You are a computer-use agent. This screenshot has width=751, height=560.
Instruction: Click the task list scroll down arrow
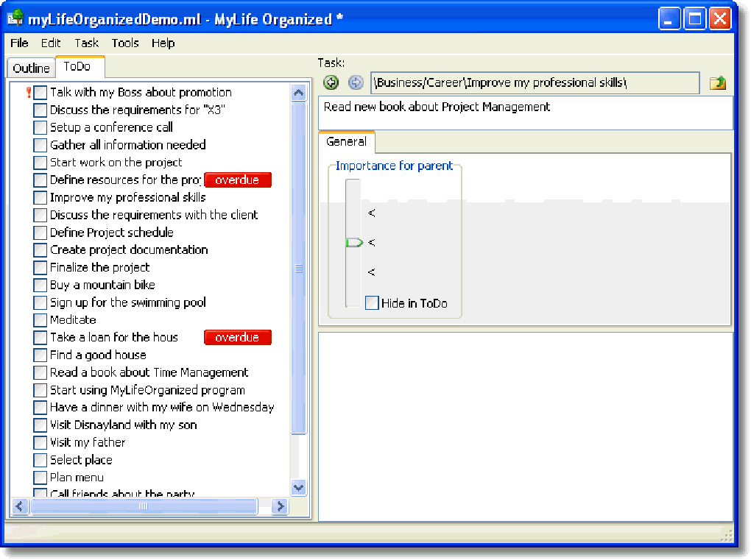coord(298,488)
